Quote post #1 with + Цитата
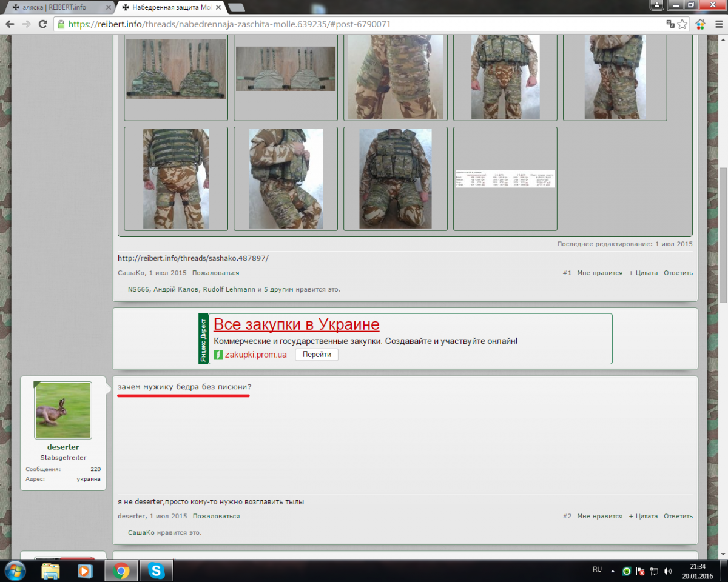Image resolution: width=728 pixels, height=582 pixels. (643, 273)
